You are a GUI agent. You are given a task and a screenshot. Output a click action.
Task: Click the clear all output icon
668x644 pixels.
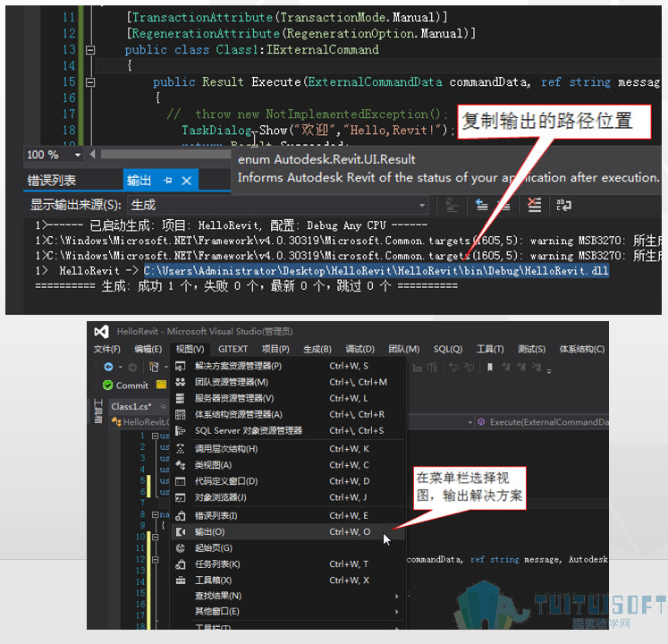(534, 206)
